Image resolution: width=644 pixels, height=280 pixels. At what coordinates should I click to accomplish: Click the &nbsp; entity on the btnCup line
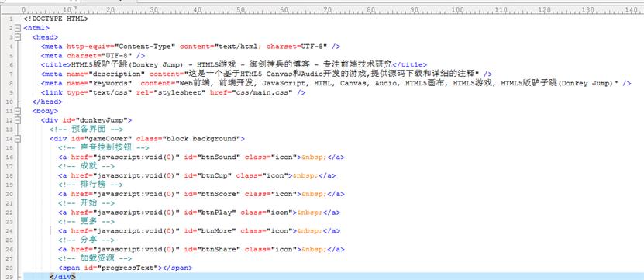click(x=305, y=175)
